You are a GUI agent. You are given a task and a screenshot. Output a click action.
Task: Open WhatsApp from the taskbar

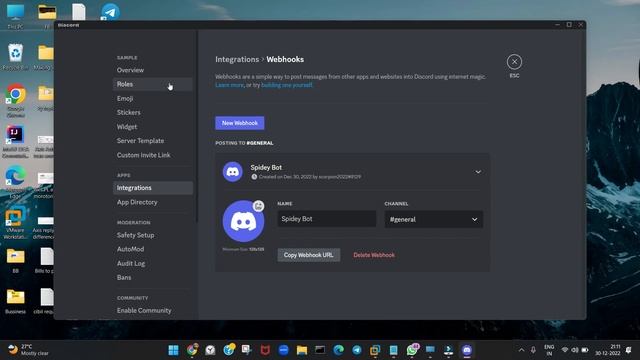[412, 350]
